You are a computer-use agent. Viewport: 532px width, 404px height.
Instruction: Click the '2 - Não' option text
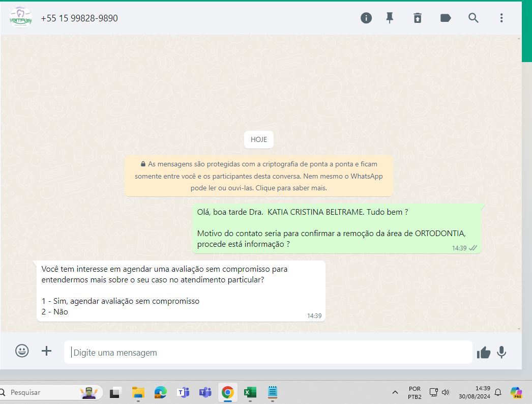54,312
